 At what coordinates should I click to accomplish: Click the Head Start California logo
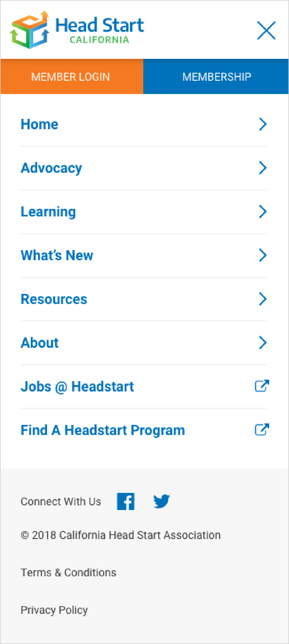(77, 30)
